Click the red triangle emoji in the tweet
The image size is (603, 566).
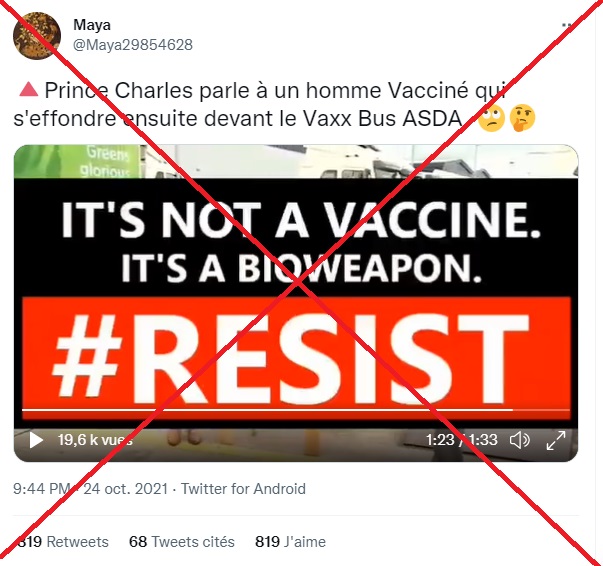tap(28, 90)
